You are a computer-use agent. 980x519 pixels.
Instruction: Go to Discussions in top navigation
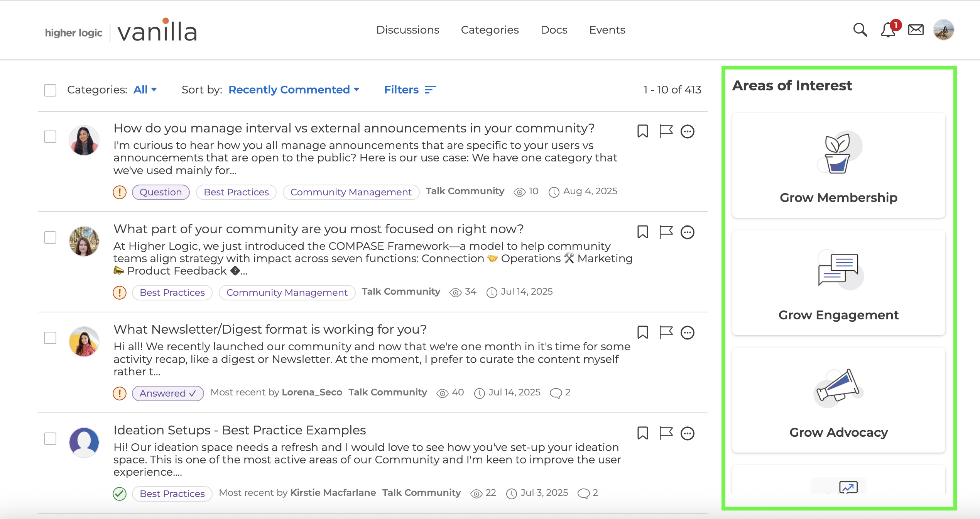408,30
